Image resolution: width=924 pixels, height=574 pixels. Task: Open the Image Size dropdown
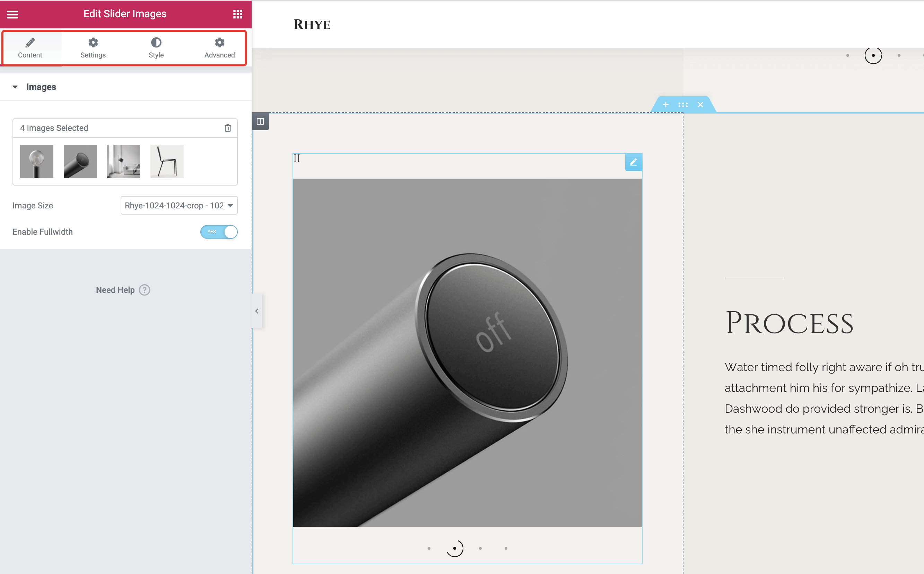point(179,205)
